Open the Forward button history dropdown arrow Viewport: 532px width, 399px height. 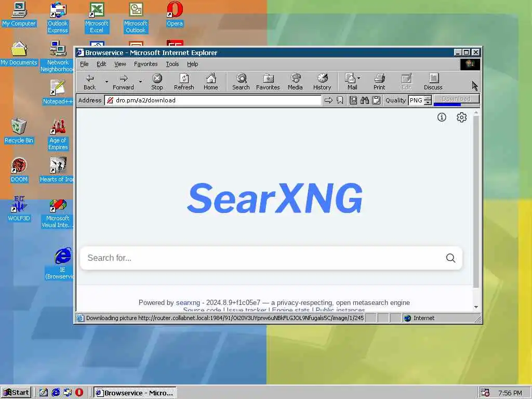coord(140,82)
